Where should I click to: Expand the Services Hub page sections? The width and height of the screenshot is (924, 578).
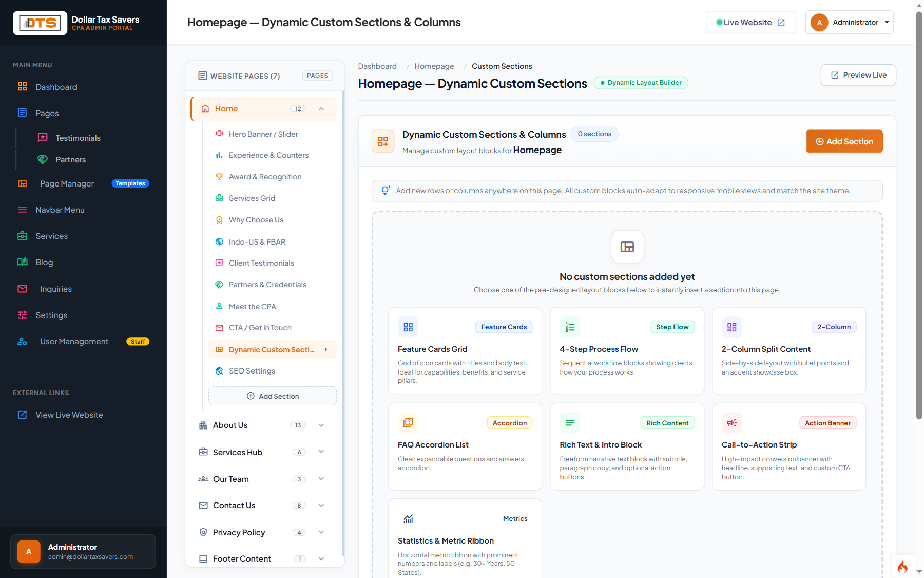(x=321, y=452)
